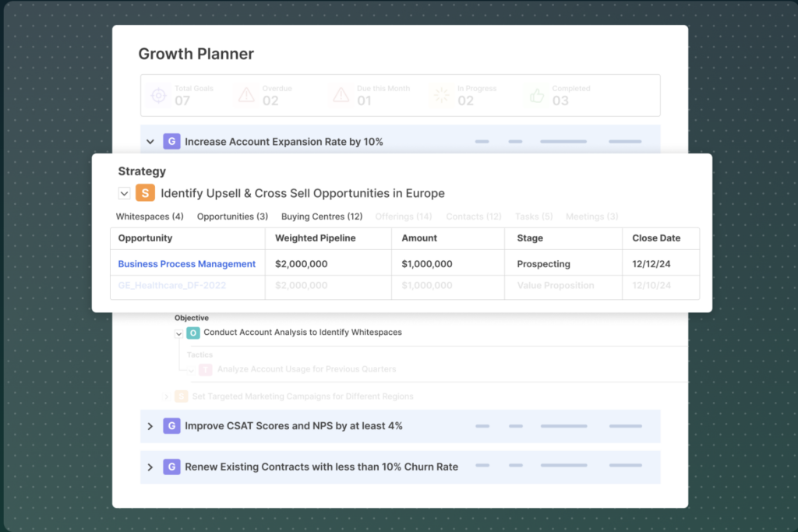Click the faded S icon for Set Targeted Marketing
This screenshot has width=798, height=532.
click(x=181, y=396)
